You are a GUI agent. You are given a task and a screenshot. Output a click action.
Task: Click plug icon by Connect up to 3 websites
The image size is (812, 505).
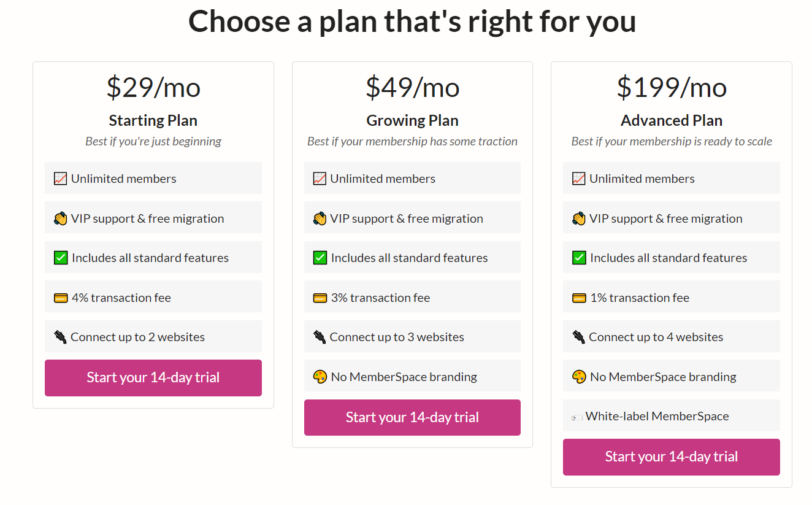320,337
